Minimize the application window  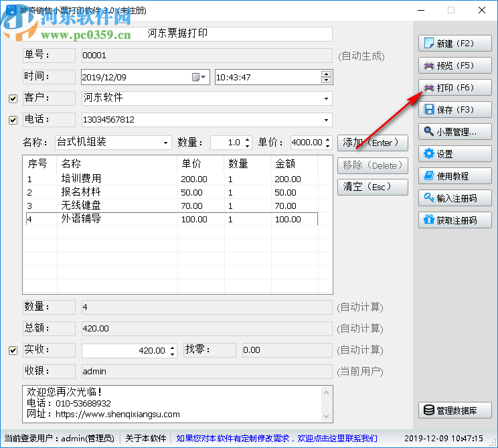[421, 10]
